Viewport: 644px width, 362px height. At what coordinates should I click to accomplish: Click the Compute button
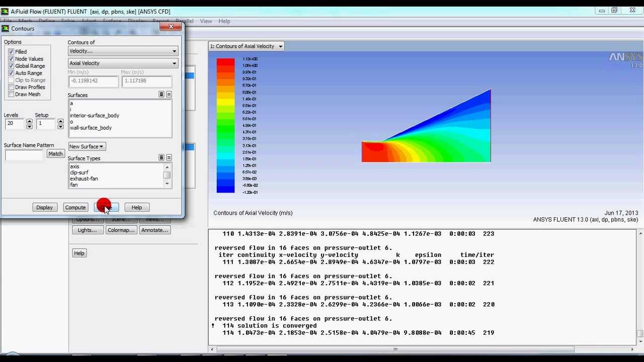click(x=75, y=207)
